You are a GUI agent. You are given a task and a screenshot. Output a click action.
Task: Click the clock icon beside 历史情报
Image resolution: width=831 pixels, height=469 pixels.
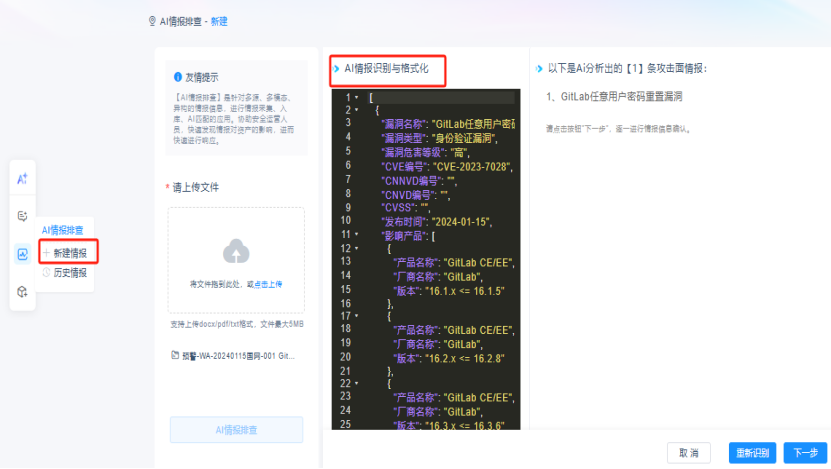47,272
